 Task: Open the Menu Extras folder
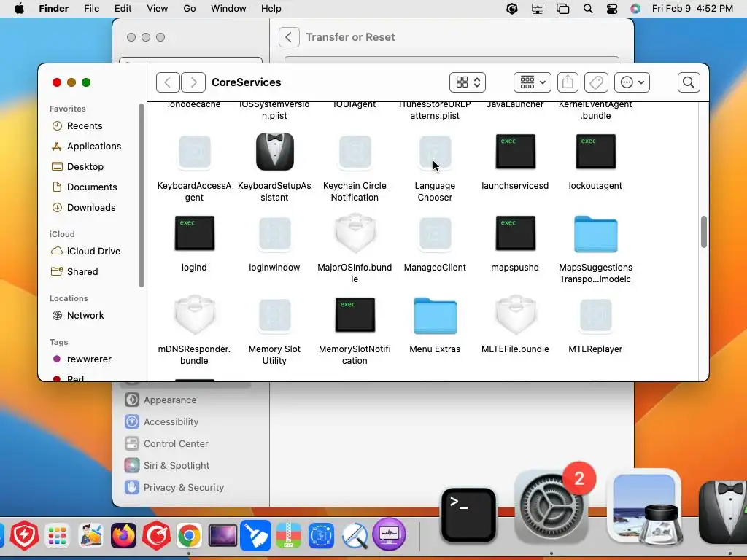point(435,315)
